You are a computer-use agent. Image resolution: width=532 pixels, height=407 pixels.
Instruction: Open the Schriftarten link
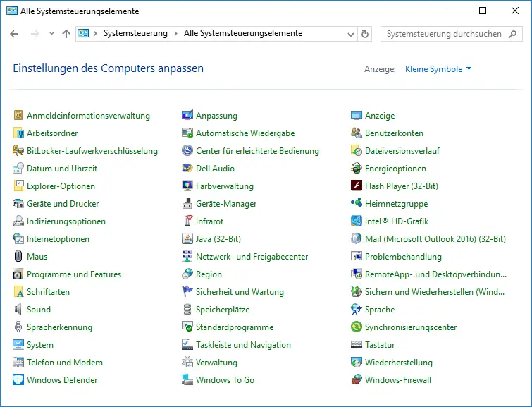click(48, 292)
